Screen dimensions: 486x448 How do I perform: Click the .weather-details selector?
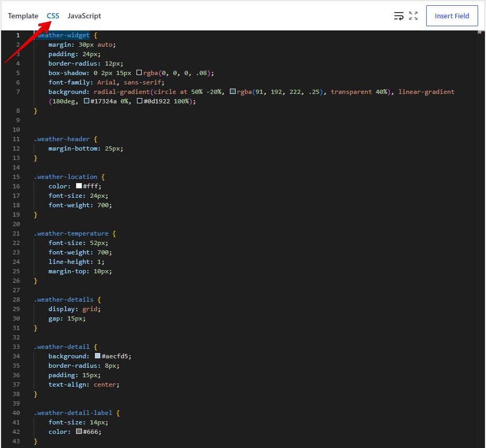[x=64, y=300]
